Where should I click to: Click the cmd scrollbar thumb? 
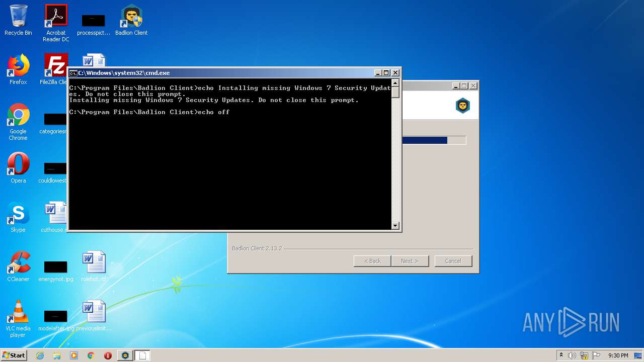point(395,93)
